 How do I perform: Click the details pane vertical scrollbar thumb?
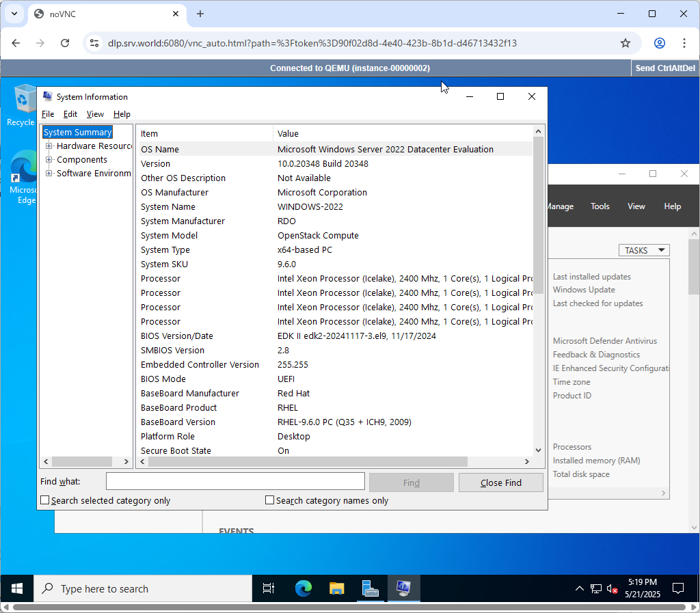click(538, 215)
